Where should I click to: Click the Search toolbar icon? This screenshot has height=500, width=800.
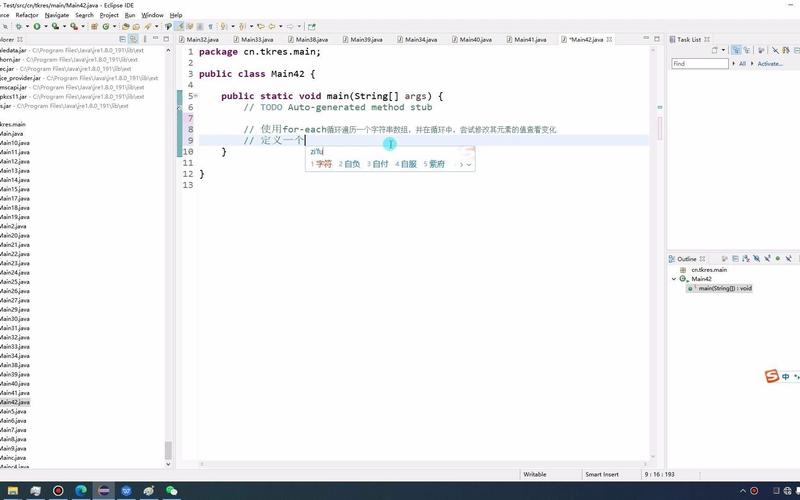pos(148,27)
